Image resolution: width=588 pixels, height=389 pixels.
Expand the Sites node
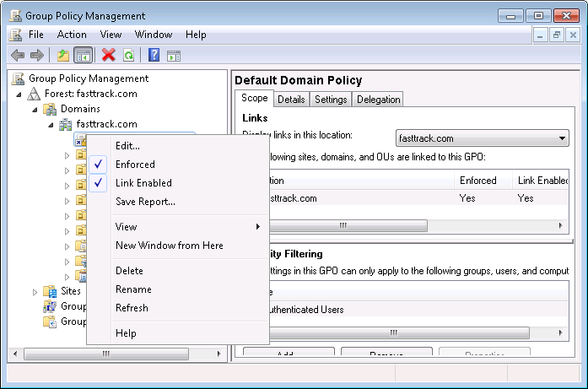point(35,292)
